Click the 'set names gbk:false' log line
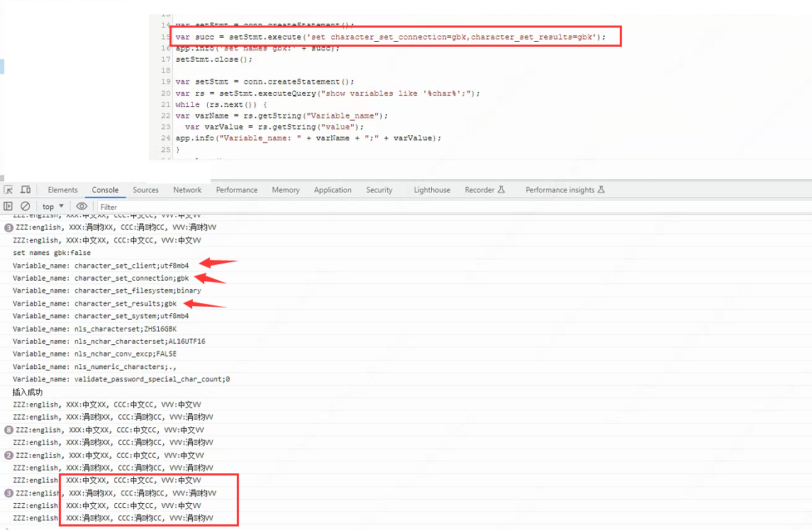This screenshot has height=530, width=812. click(x=52, y=253)
